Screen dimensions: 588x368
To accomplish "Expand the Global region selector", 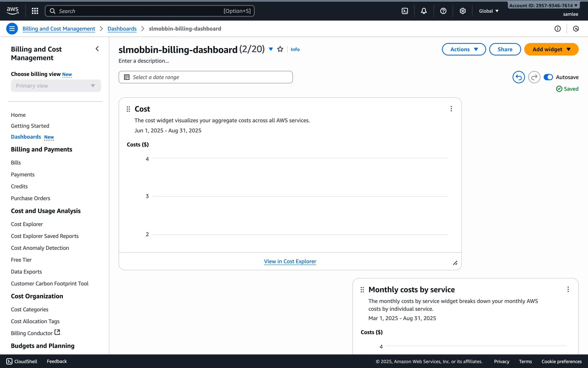I will (489, 11).
